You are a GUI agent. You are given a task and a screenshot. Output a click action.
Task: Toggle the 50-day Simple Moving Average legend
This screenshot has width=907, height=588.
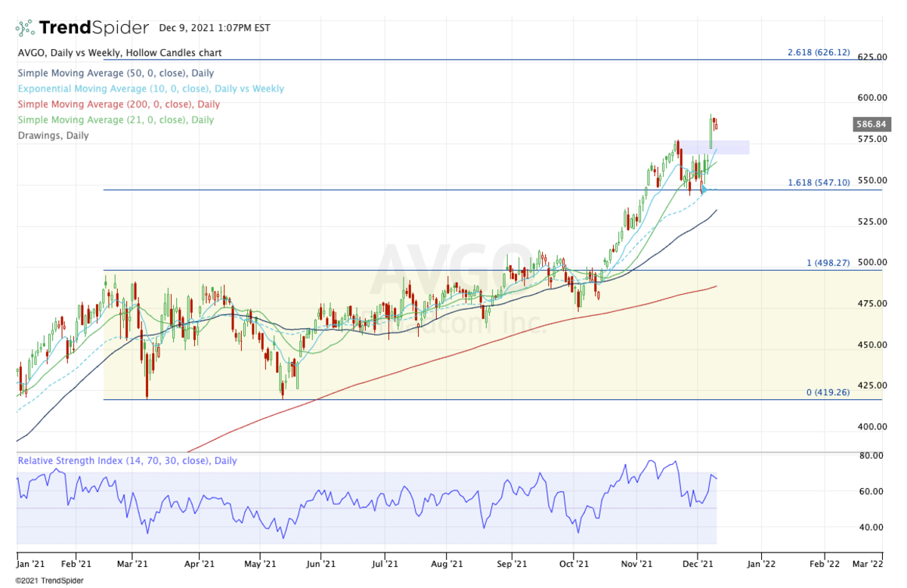click(116, 73)
